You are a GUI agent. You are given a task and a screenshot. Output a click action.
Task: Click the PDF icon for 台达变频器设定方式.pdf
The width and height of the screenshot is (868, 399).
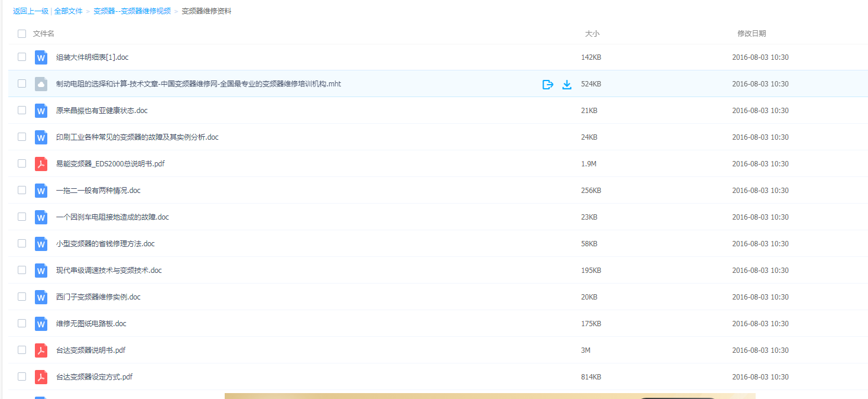(x=41, y=377)
